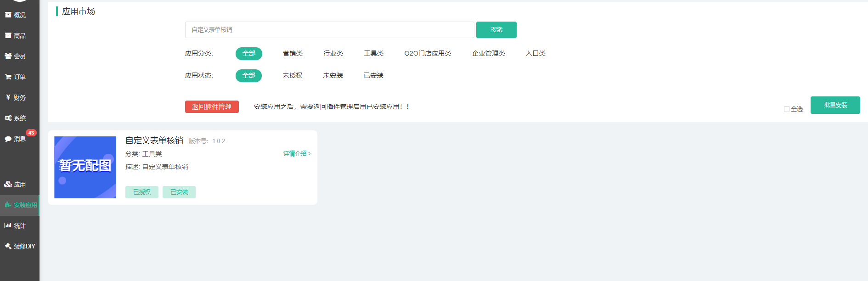868x281 pixels.
Task: Click the 批量安装 batch install button
Action: [835, 105]
